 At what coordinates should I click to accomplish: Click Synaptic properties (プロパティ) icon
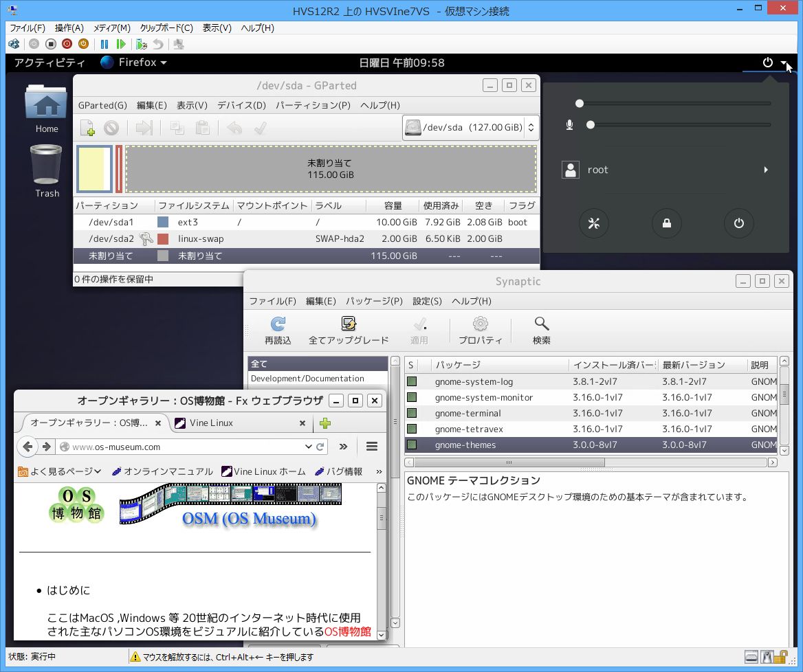[x=480, y=329]
